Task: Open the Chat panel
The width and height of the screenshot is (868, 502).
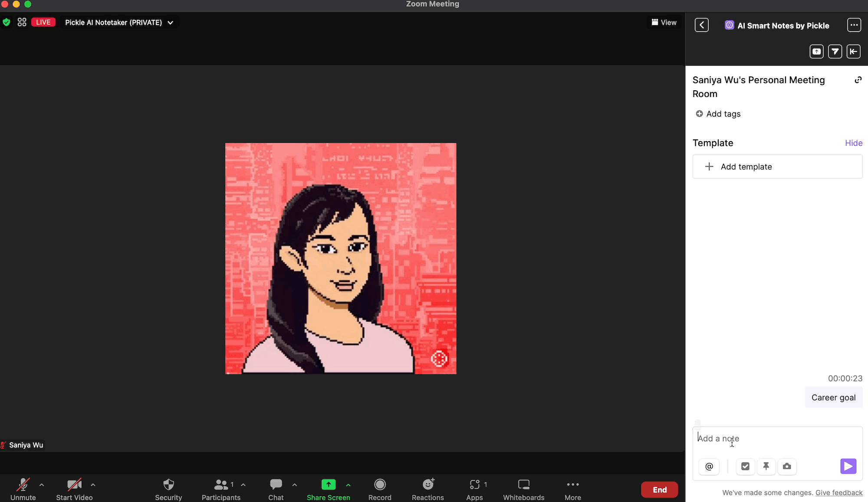Action: pos(276,489)
